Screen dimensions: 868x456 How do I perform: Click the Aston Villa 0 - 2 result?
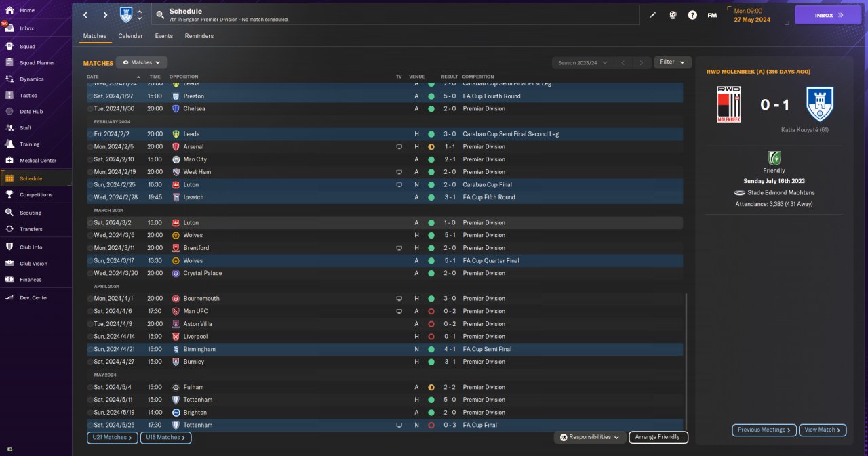tap(449, 324)
